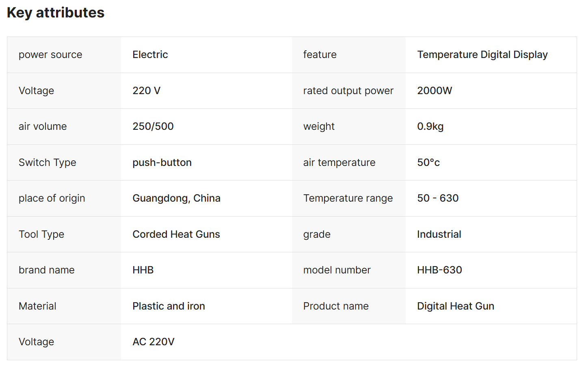588x370 pixels.
Task: Click the Temperature Digital Display value
Action: coord(482,55)
